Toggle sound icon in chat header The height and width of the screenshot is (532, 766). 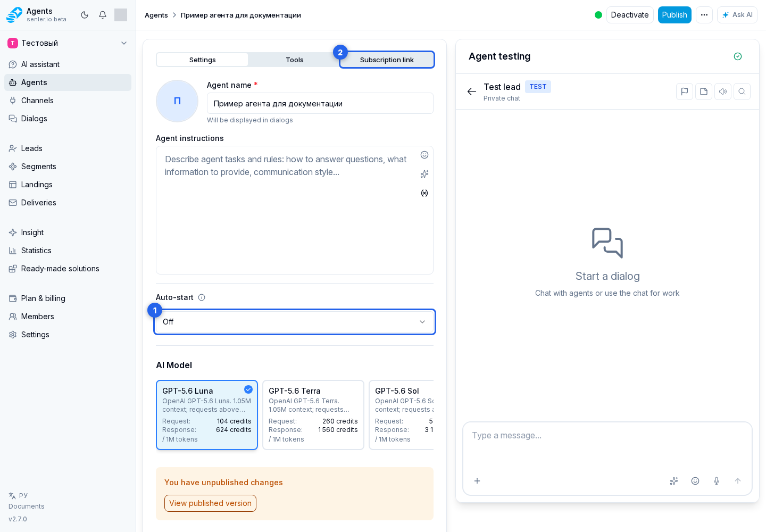click(x=723, y=92)
